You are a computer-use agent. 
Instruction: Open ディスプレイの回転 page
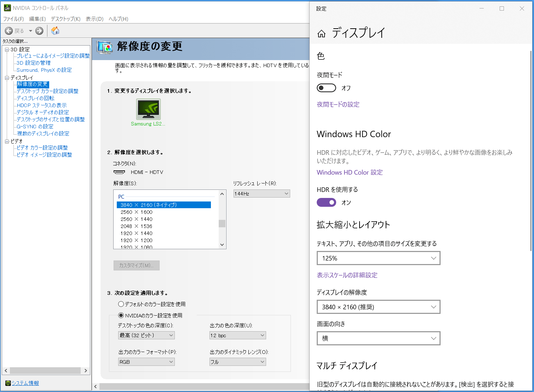(35, 98)
